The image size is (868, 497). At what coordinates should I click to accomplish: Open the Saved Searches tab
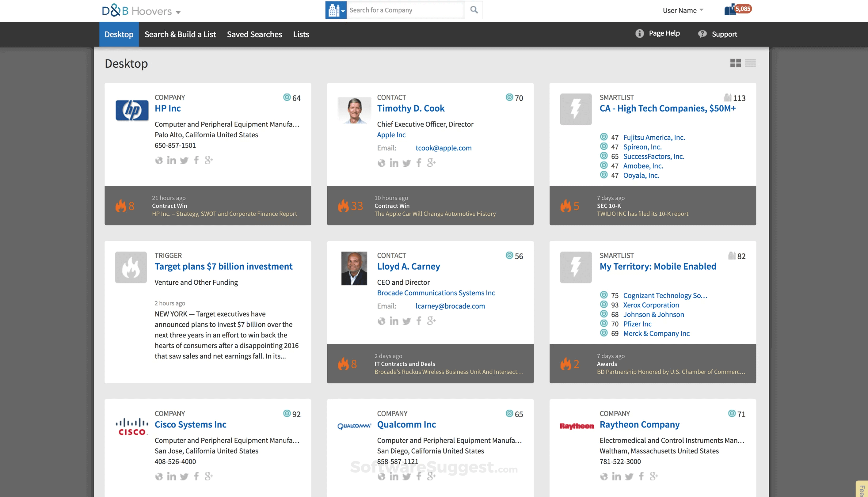point(254,35)
